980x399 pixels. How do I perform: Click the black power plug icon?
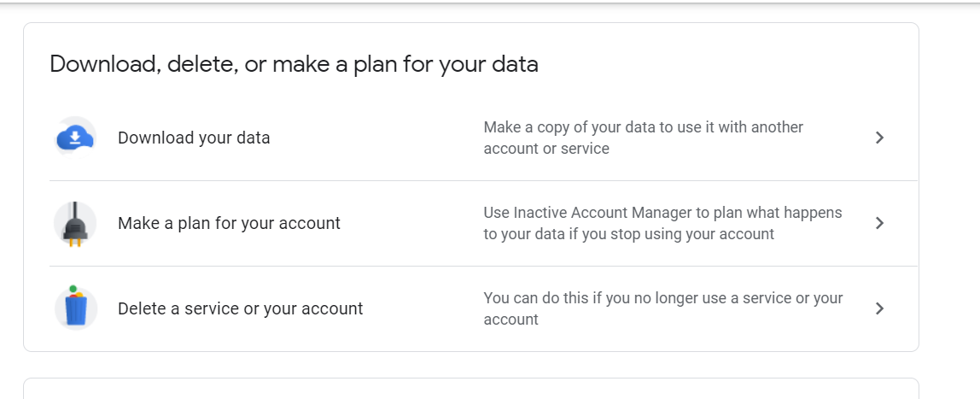(x=75, y=223)
